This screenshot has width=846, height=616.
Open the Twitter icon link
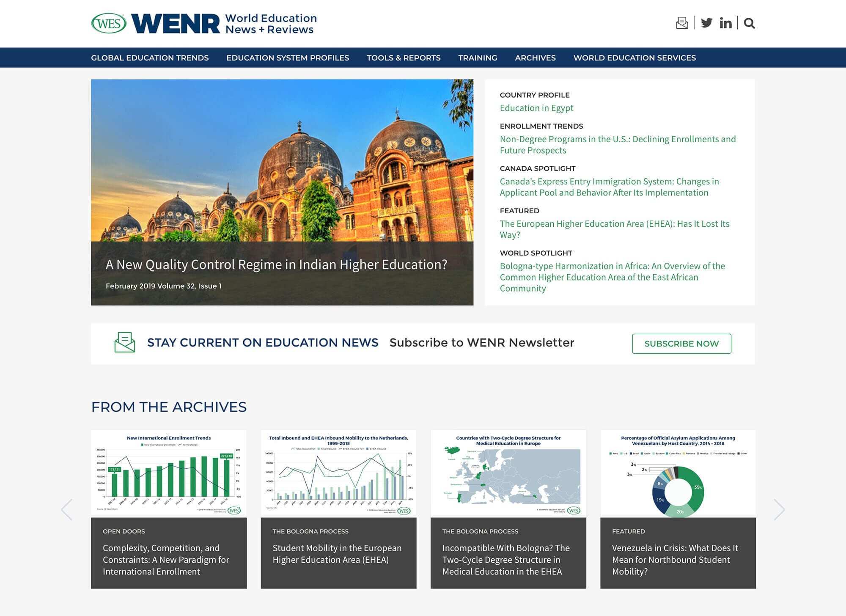[706, 23]
